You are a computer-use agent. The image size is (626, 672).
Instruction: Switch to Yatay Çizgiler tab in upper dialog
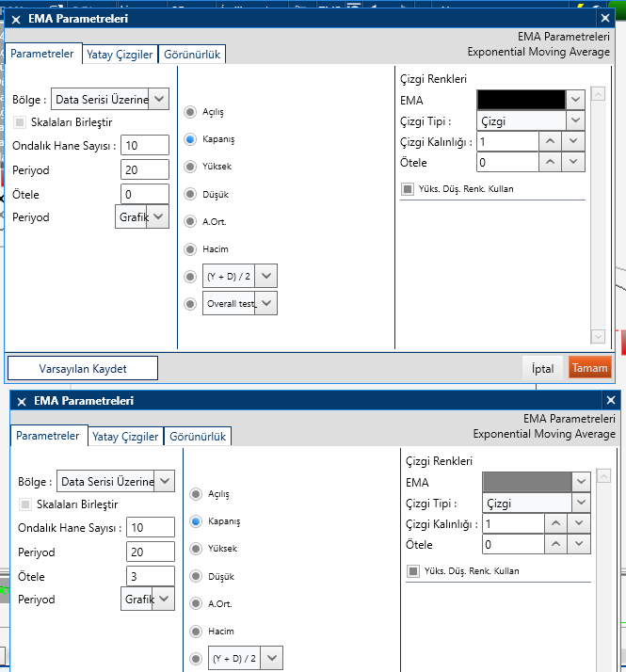(120, 55)
